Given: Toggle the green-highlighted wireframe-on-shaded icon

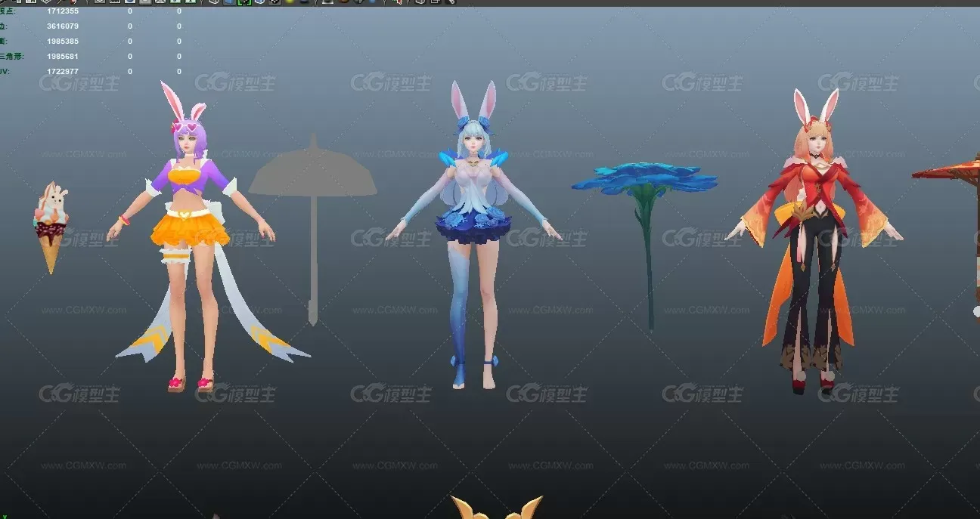Looking at the screenshot, I should point(243,2).
